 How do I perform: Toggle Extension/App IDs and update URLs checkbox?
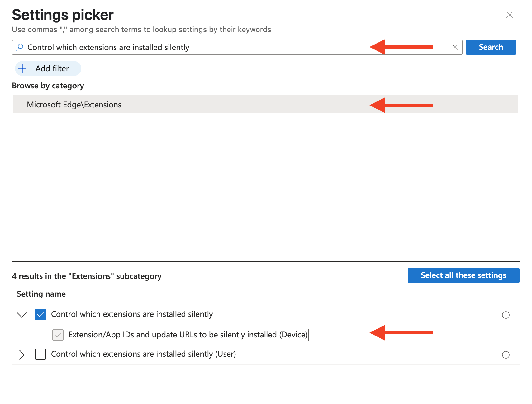[58, 335]
